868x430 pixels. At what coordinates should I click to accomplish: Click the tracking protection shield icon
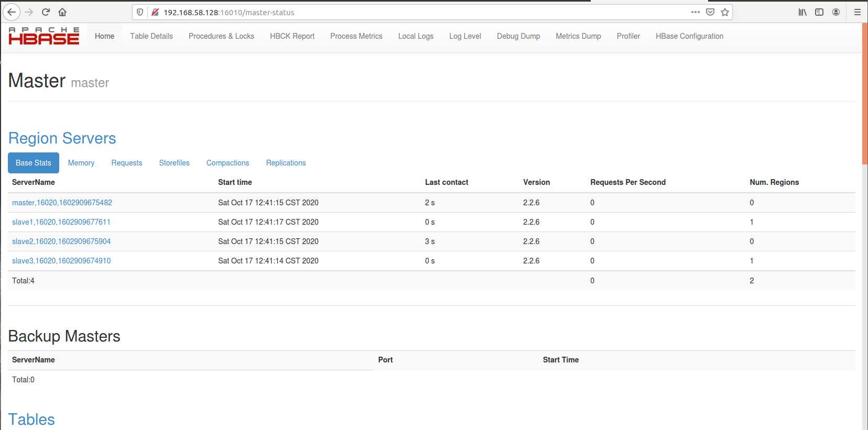point(140,12)
